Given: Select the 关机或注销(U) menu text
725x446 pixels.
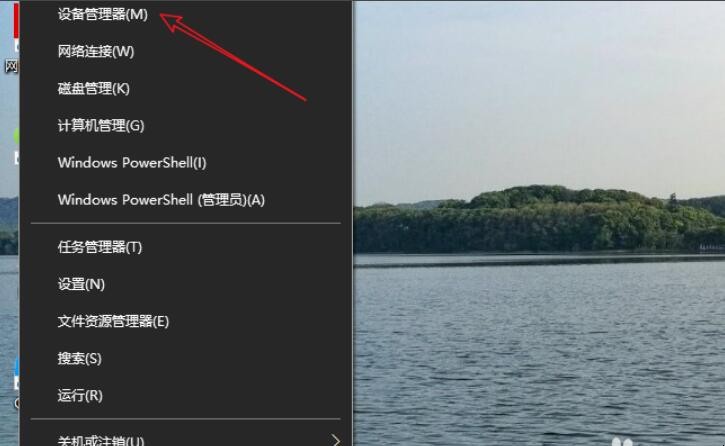Looking at the screenshot, I should pyautogui.click(x=101, y=440).
